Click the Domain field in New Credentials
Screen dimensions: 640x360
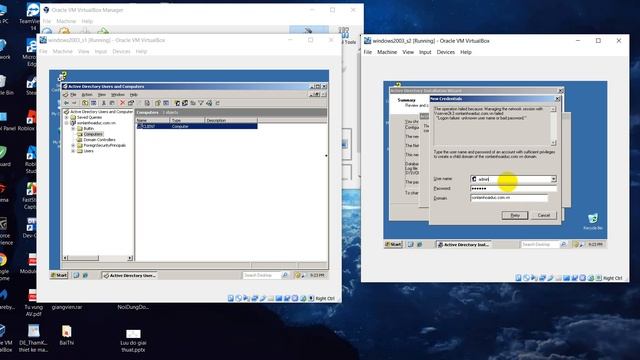(x=509, y=198)
